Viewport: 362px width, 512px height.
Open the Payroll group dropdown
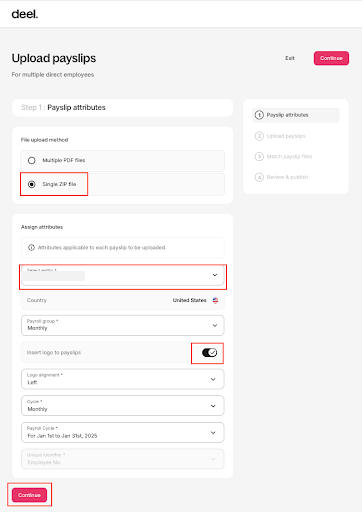[123, 325]
